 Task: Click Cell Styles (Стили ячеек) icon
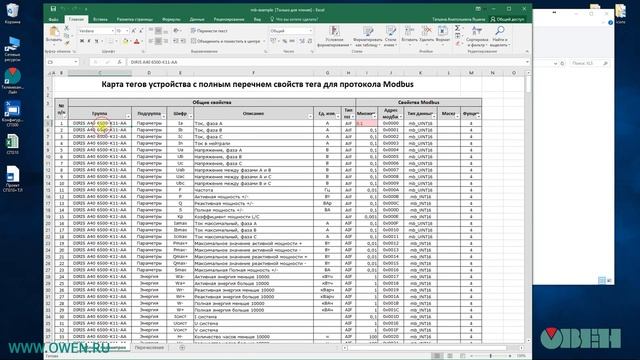point(391,31)
